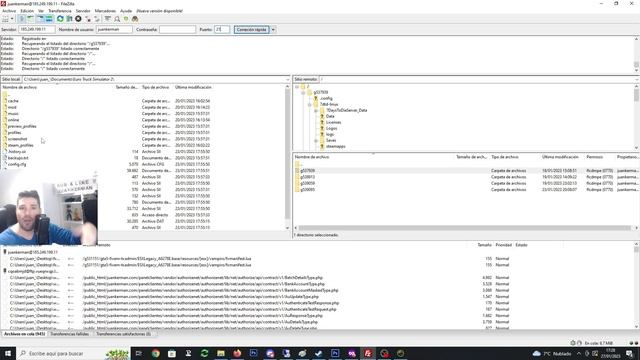
Task: Open the Sitio local path dropdown
Action: [288, 79]
